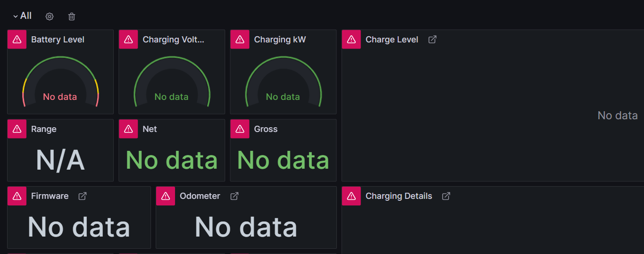Click the Net panel warning icon
This screenshot has height=254, width=644.
(x=128, y=129)
